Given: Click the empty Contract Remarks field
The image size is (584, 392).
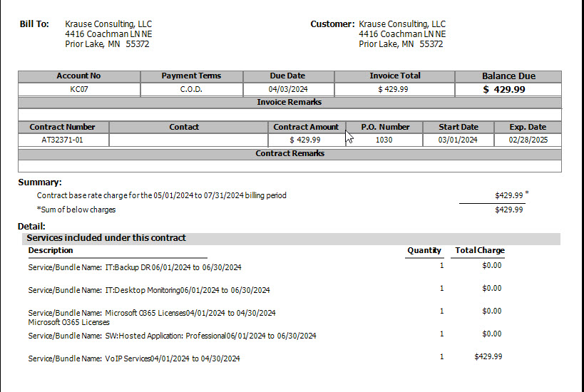Looking at the screenshot, I should pyautogui.click(x=290, y=166).
